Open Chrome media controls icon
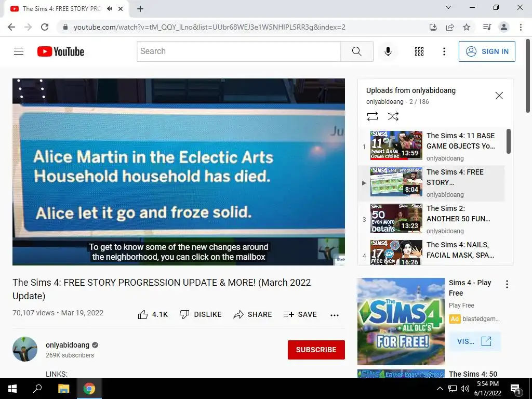The image size is (532, 399). (487, 27)
